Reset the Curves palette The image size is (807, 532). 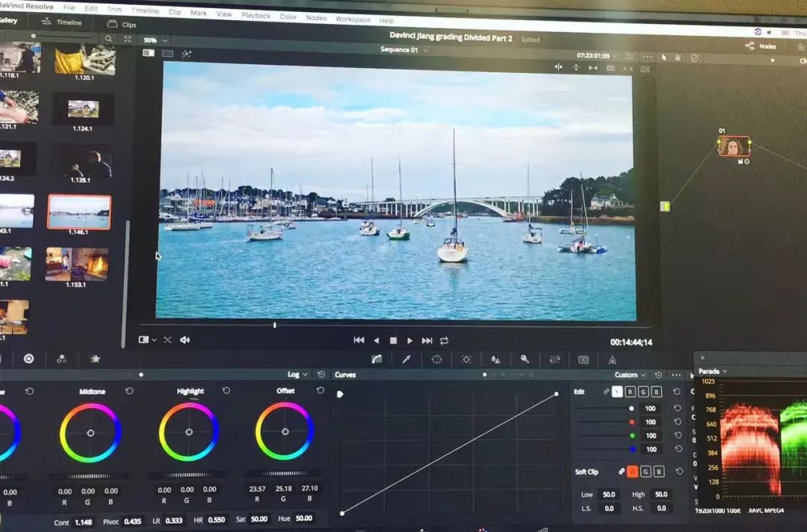point(658,374)
